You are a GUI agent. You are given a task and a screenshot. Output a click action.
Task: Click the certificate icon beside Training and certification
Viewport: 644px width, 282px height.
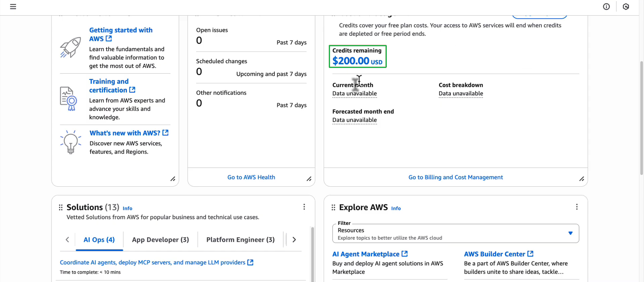point(68,99)
